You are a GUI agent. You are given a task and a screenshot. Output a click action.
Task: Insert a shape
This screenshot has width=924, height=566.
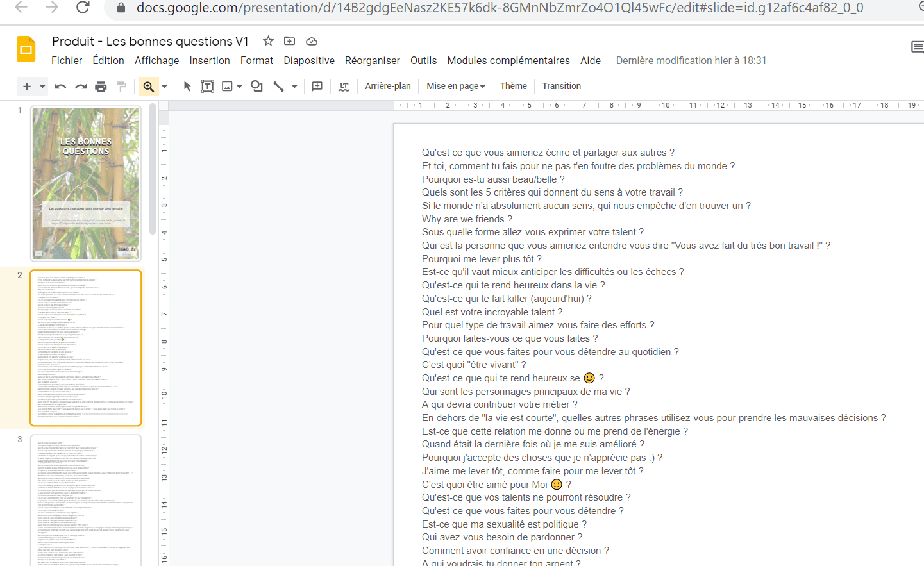[x=256, y=86]
